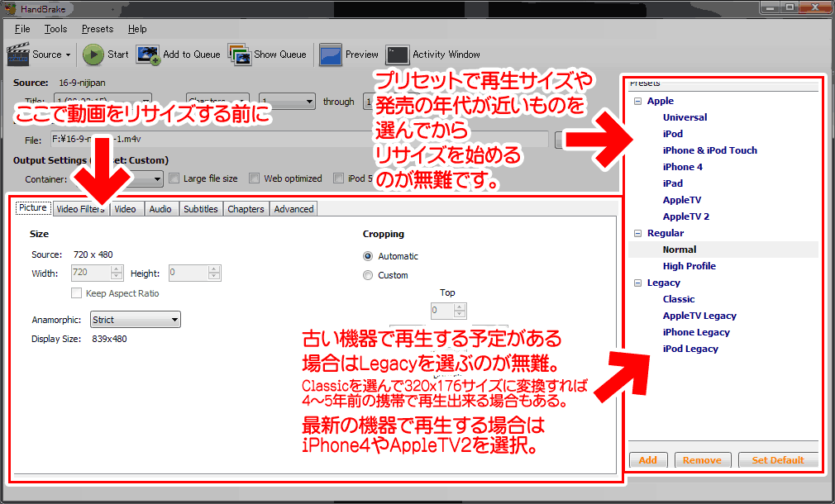
Task: Switch to the Subtitles tab
Action: pyautogui.click(x=201, y=209)
